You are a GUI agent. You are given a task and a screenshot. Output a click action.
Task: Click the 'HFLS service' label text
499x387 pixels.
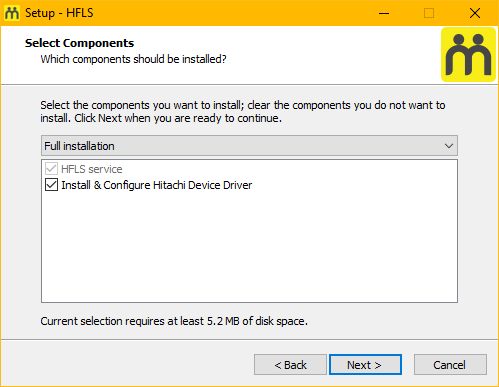tap(92, 169)
